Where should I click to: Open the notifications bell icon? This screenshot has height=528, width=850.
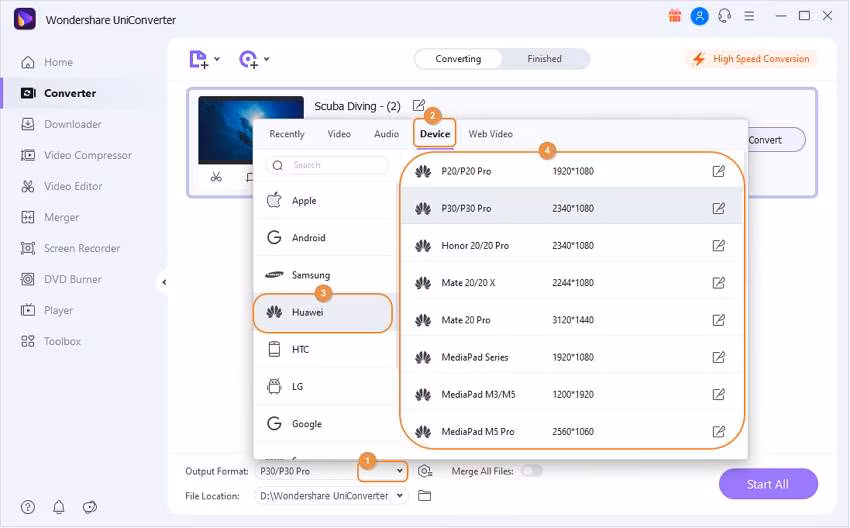[x=59, y=507]
